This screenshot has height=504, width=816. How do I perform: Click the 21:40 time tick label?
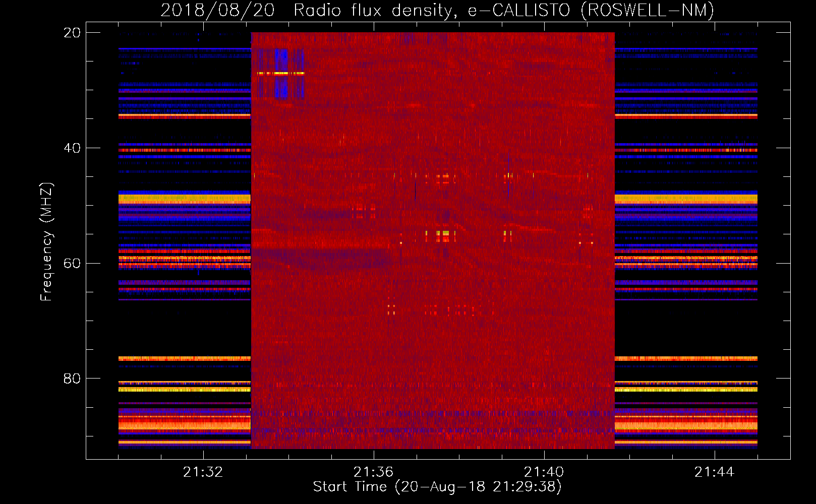coord(544,472)
